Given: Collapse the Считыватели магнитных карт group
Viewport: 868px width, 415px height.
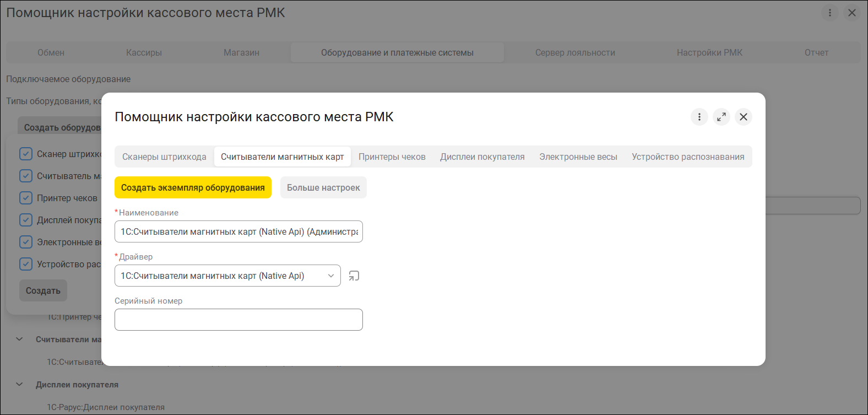Looking at the screenshot, I should pyautogui.click(x=20, y=339).
